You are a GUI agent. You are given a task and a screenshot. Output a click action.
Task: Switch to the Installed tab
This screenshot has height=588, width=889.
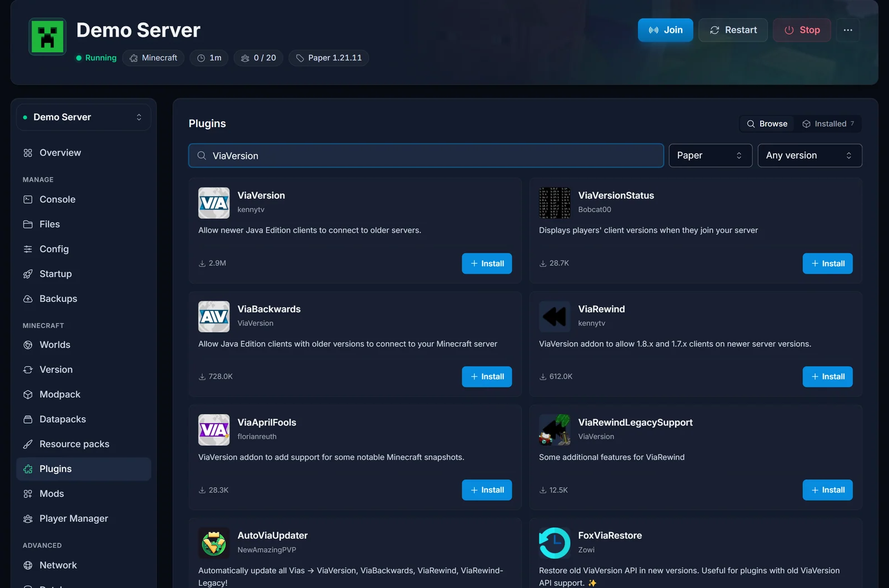[828, 124]
